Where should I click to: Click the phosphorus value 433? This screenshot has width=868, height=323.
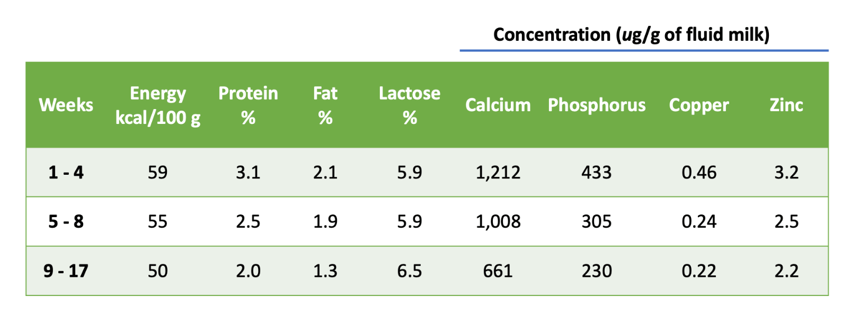point(597,173)
